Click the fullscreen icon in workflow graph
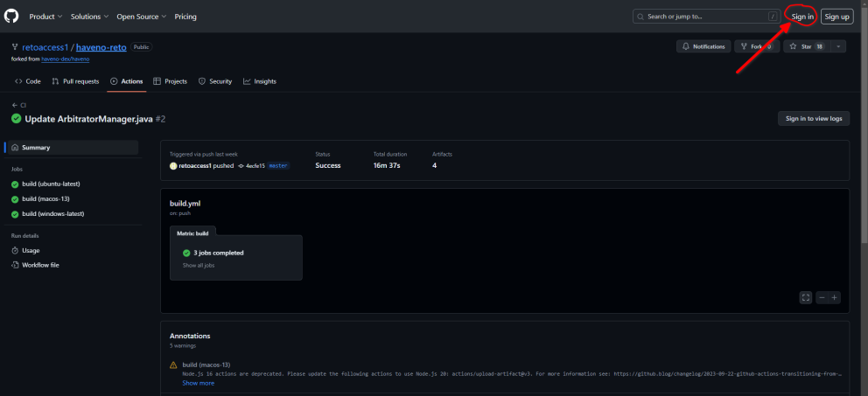Image resolution: width=868 pixels, height=396 pixels. coord(806,297)
